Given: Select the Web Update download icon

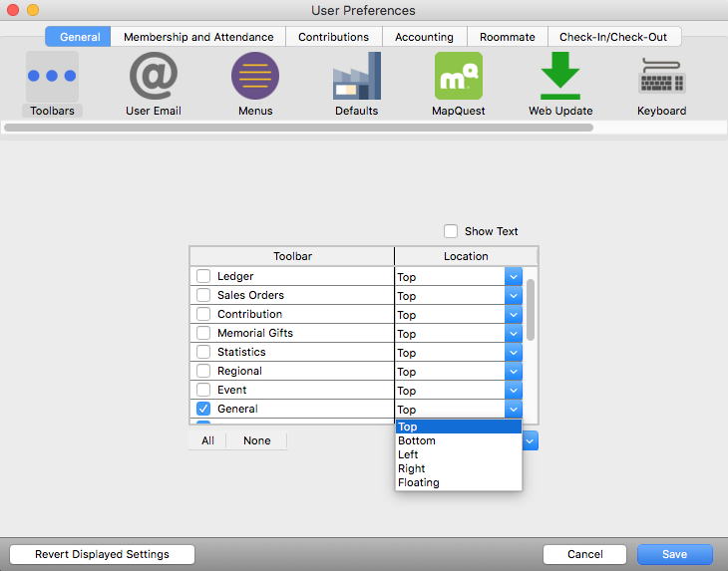Looking at the screenshot, I should 560,78.
